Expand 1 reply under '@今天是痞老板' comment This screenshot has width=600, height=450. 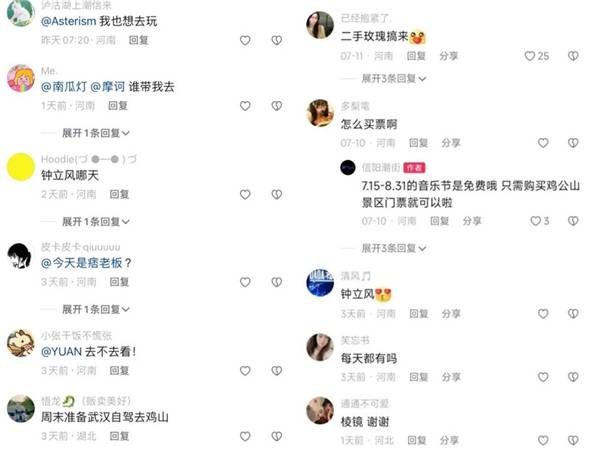tap(96, 309)
